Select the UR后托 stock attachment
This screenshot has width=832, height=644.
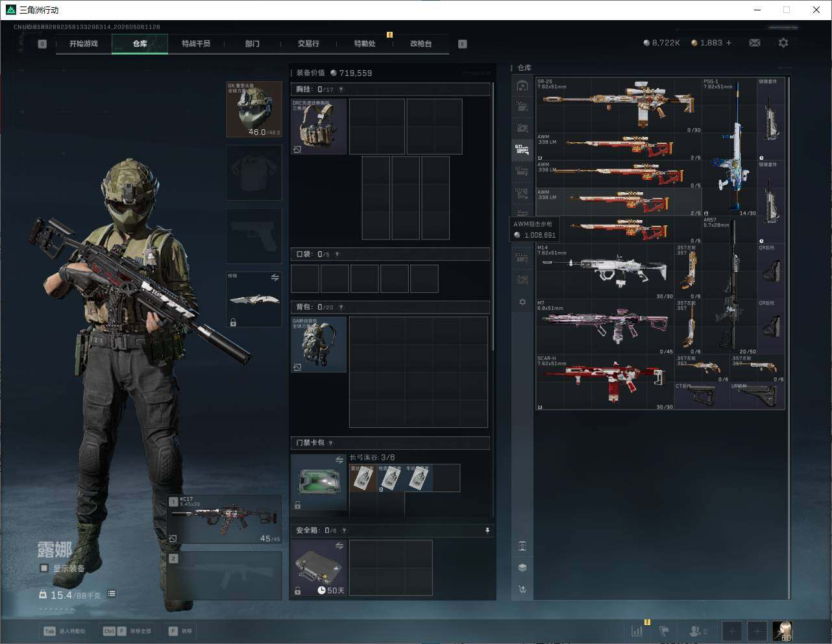pos(757,396)
